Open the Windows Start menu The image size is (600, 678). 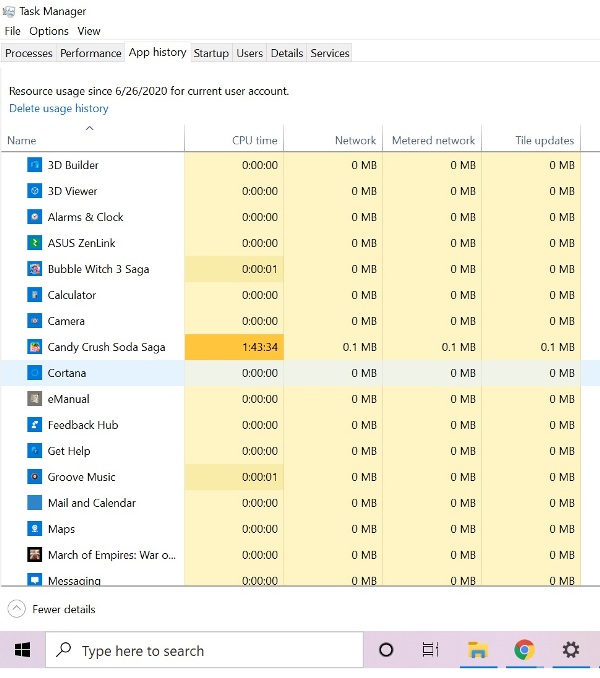click(x=22, y=650)
